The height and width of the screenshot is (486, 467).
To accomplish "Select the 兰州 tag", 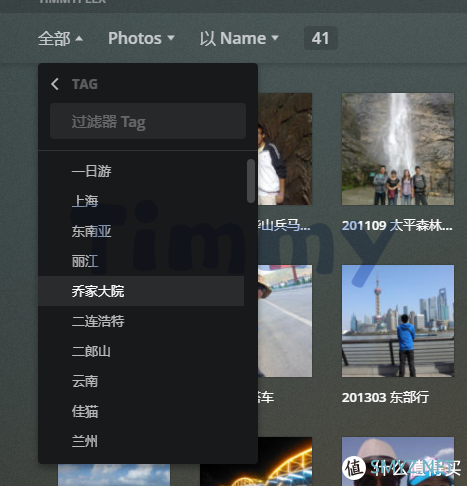I will [141, 441].
